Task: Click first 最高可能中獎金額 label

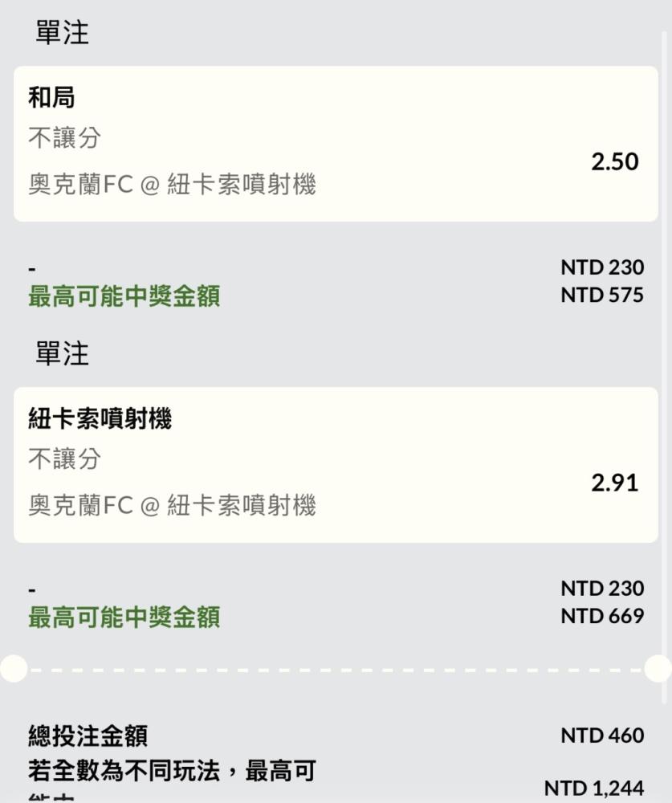Action: [x=124, y=296]
